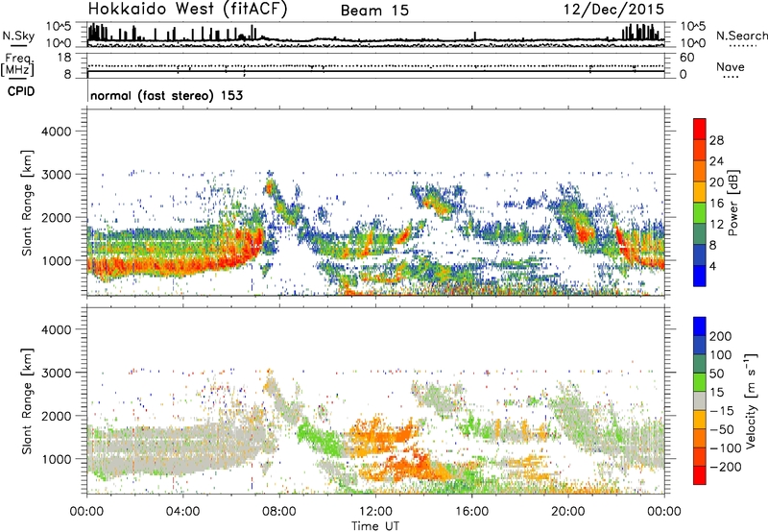Click the "N.Search" legend label
The height and width of the screenshot is (532, 768).
(741, 36)
